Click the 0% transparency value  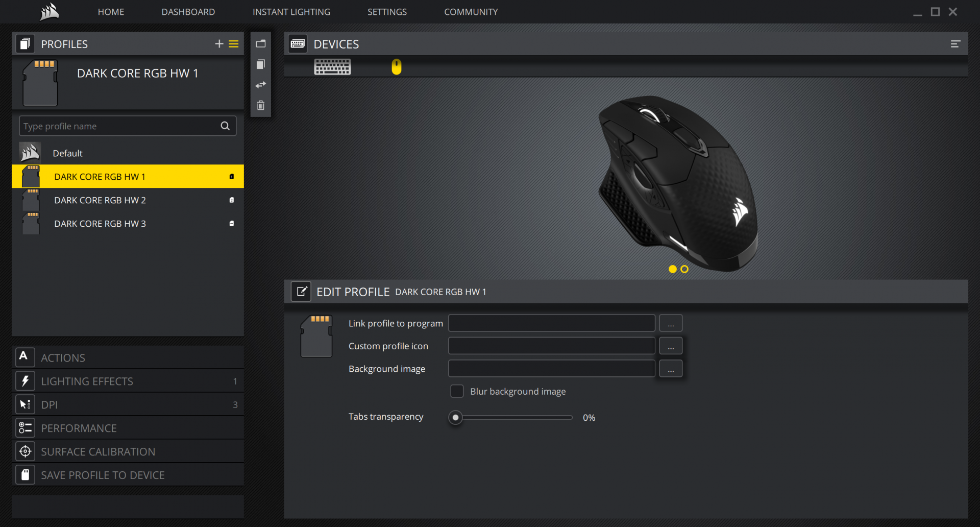click(x=589, y=418)
